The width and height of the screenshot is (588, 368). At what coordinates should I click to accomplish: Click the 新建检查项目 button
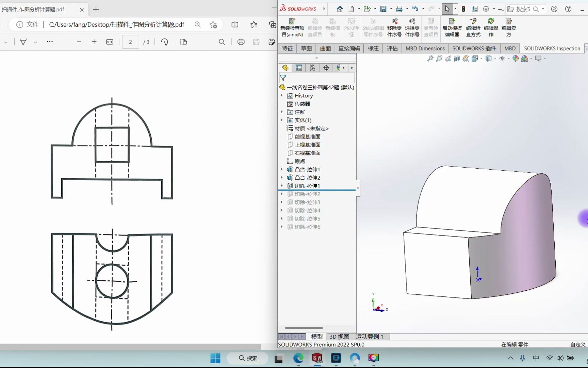[x=292, y=28]
